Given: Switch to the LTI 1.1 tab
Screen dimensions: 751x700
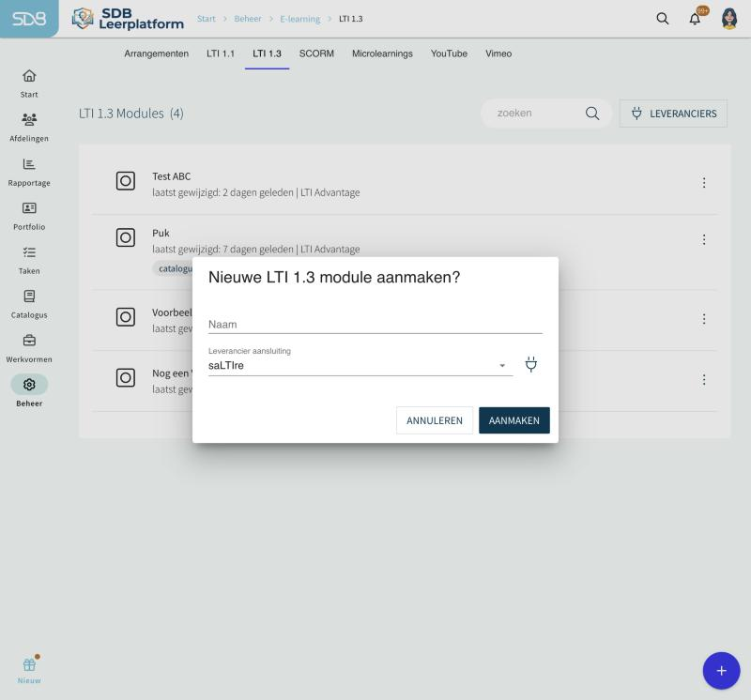Looking at the screenshot, I should click(221, 53).
